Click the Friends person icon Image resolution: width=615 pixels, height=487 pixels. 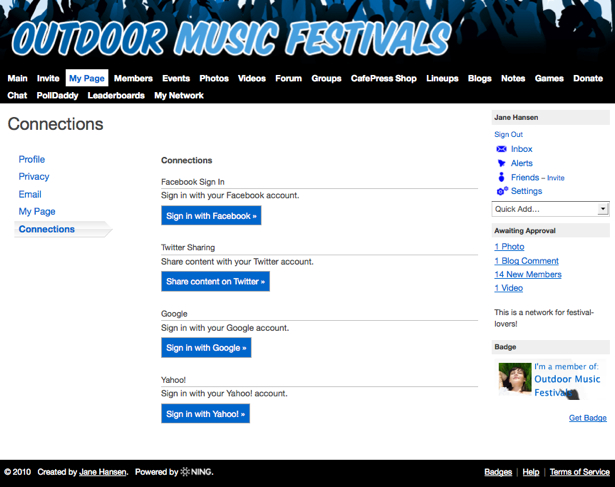tap(501, 177)
